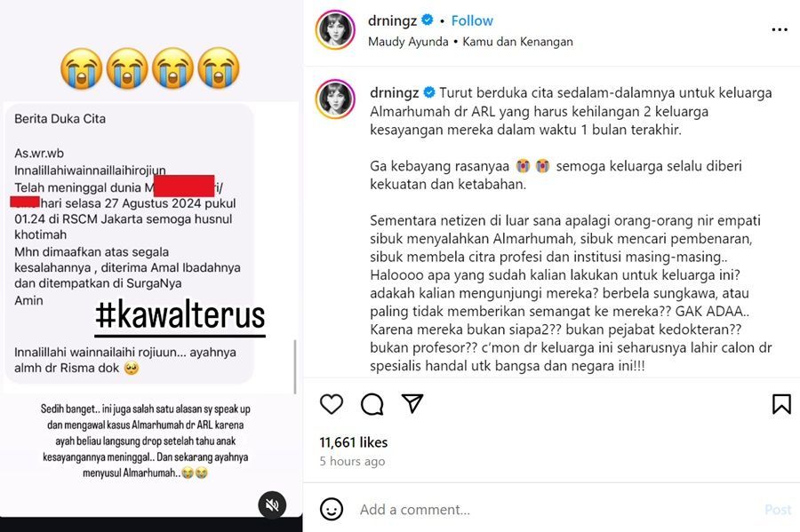Open the drningz username in the caption
The height and width of the screenshot is (532, 800).
(395, 92)
